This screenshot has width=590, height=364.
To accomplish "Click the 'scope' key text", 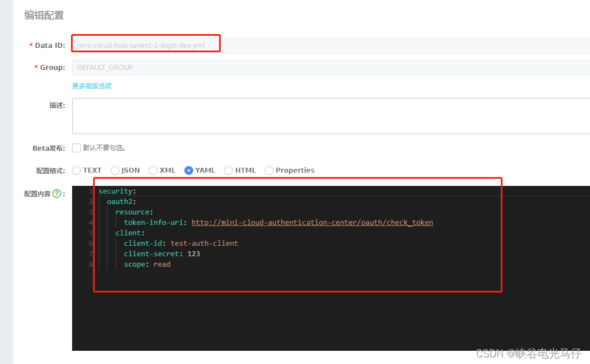I will pos(135,264).
